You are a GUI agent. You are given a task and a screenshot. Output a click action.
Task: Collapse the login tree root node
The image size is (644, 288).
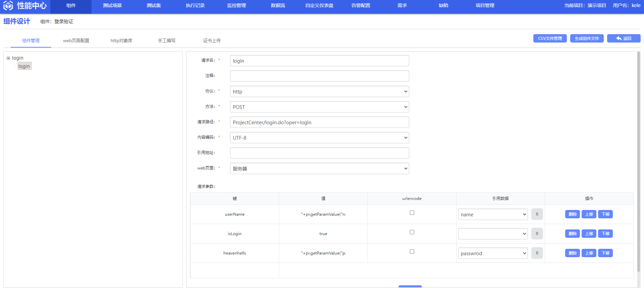(8, 58)
